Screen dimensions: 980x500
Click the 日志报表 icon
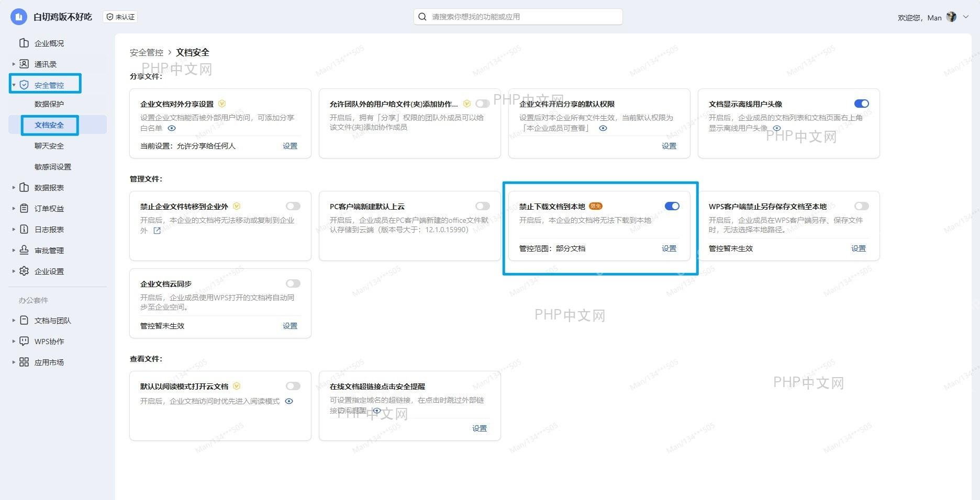pyautogui.click(x=24, y=229)
